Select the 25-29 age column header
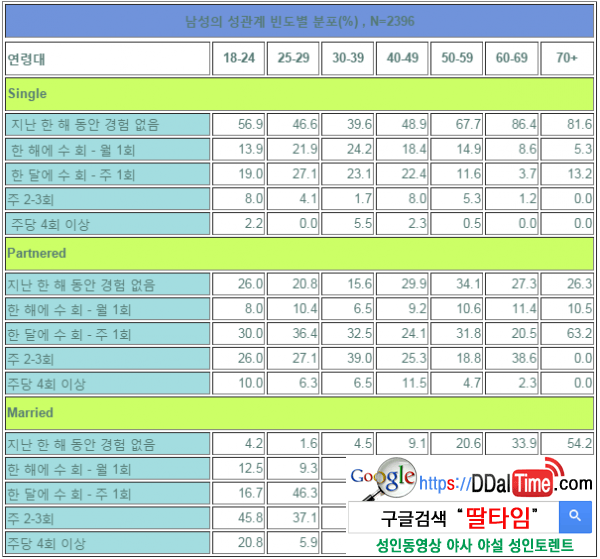This screenshot has height=559, width=600. point(293,59)
